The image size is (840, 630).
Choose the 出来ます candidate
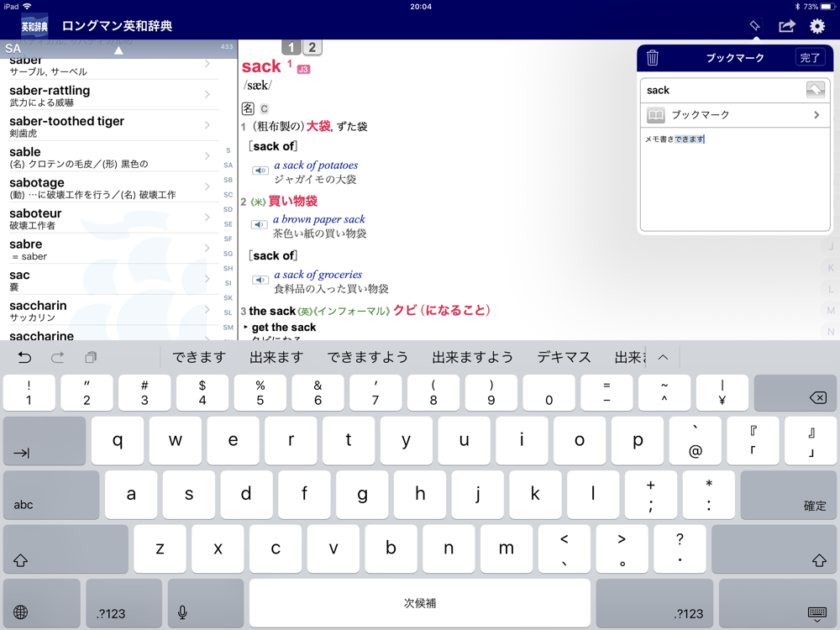point(276,357)
